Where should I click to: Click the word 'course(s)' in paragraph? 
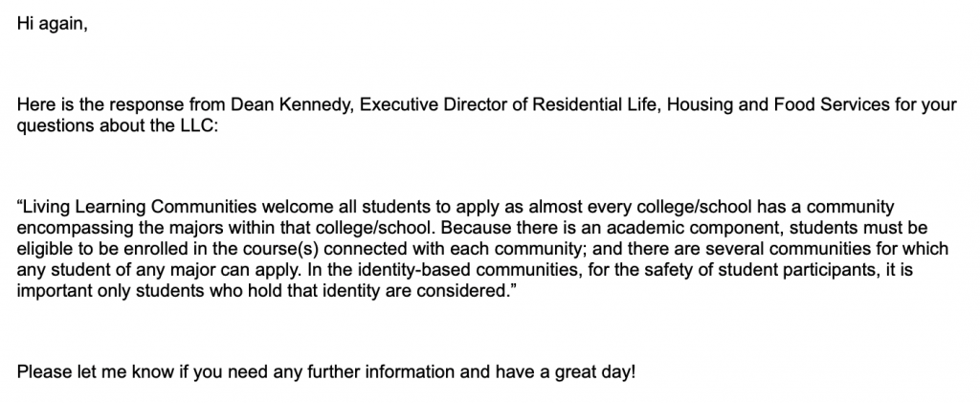[282, 249]
